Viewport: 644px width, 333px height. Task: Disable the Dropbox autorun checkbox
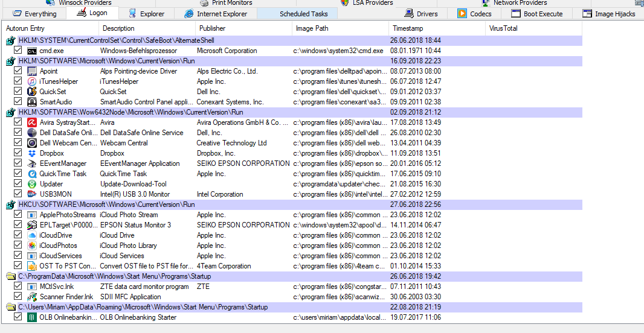[18, 153]
